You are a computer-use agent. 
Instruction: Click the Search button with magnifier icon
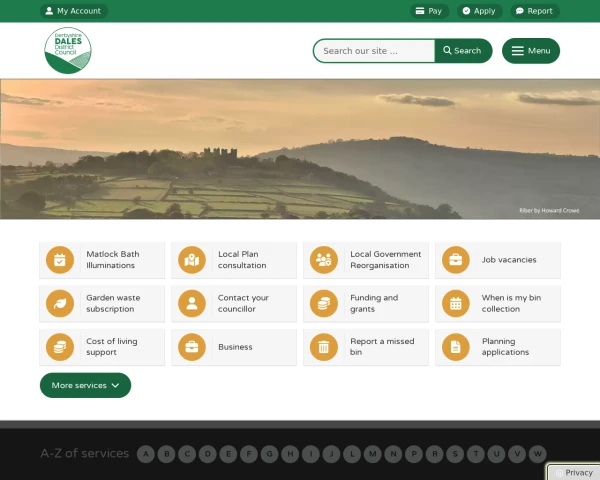click(x=463, y=51)
